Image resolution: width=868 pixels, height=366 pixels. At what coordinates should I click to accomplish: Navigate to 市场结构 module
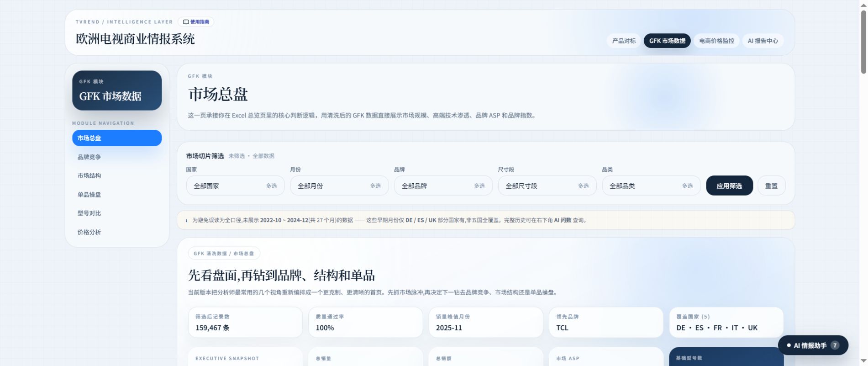pyautogui.click(x=117, y=175)
